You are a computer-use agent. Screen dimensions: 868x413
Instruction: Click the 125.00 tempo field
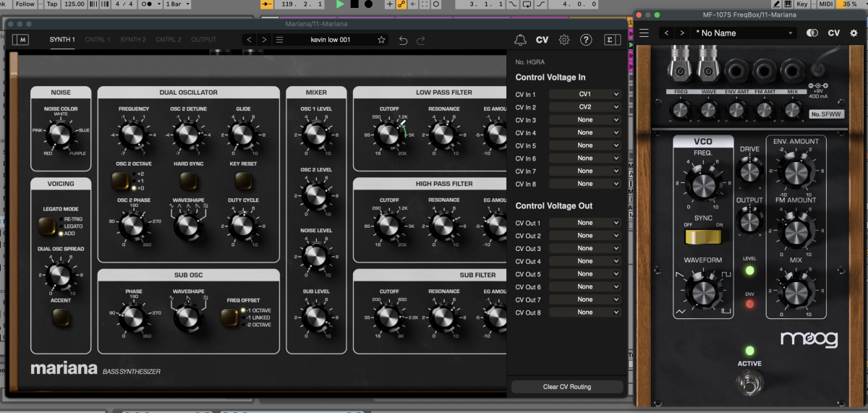click(74, 4)
